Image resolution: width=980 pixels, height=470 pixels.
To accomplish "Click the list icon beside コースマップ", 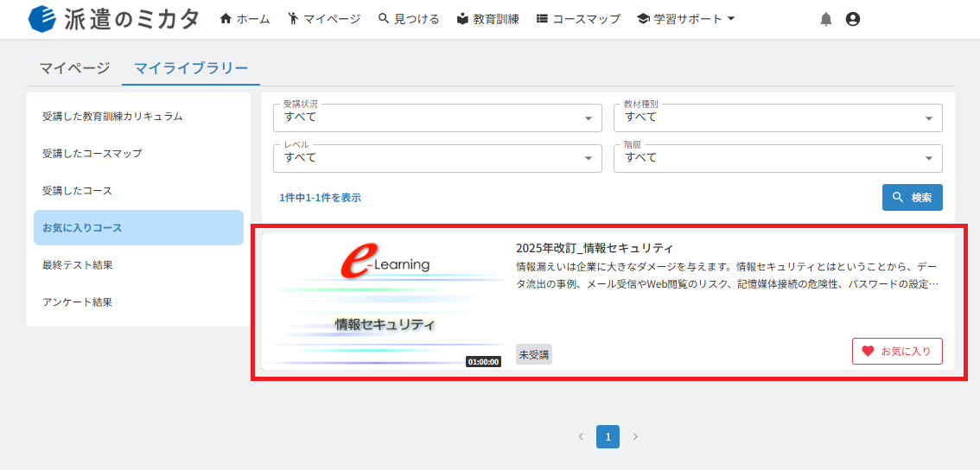I will point(543,19).
